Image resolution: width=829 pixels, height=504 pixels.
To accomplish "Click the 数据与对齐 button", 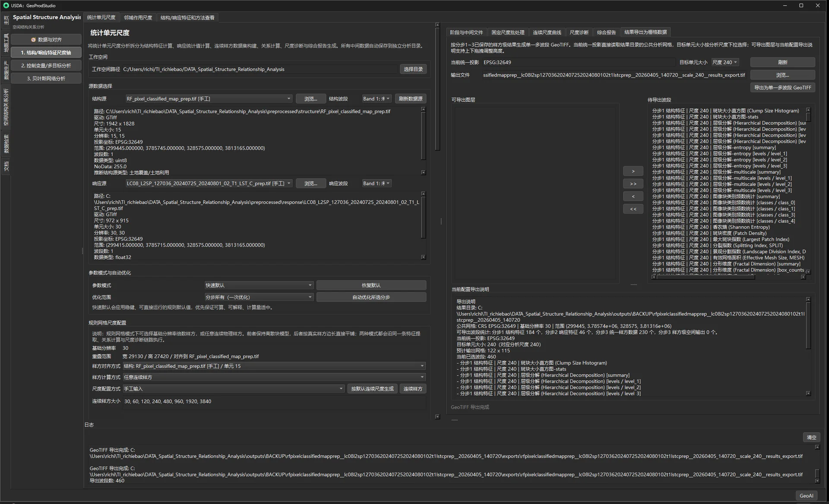I will [x=46, y=39].
